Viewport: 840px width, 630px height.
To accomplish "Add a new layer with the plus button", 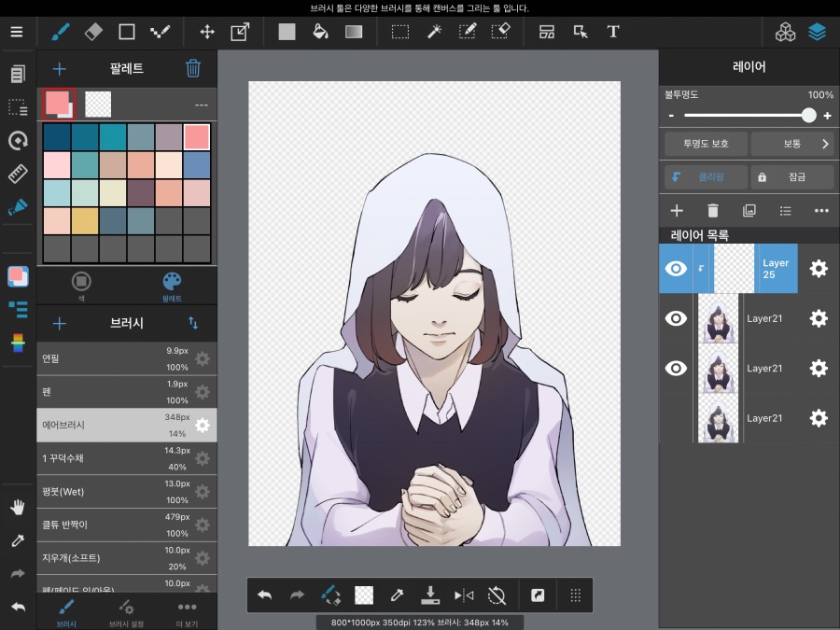I will pyautogui.click(x=676, y=211).
